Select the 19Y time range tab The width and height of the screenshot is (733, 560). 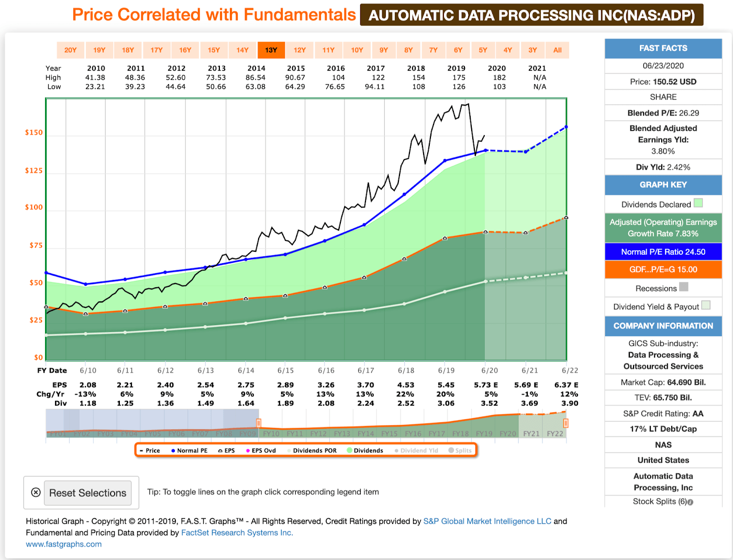(99, 50)
